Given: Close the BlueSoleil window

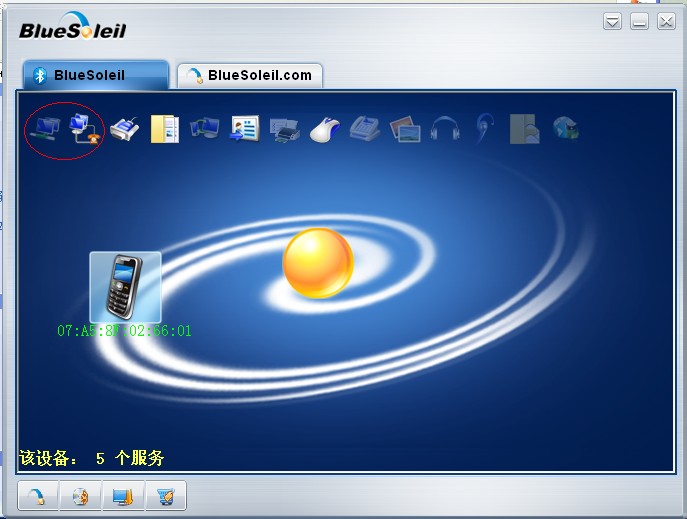Looking at the screenshot, I should (666, 21).
